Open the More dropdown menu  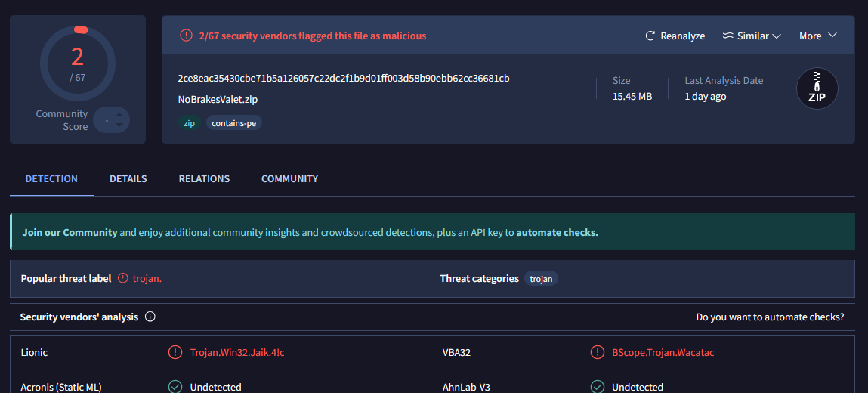click(818, 36)
